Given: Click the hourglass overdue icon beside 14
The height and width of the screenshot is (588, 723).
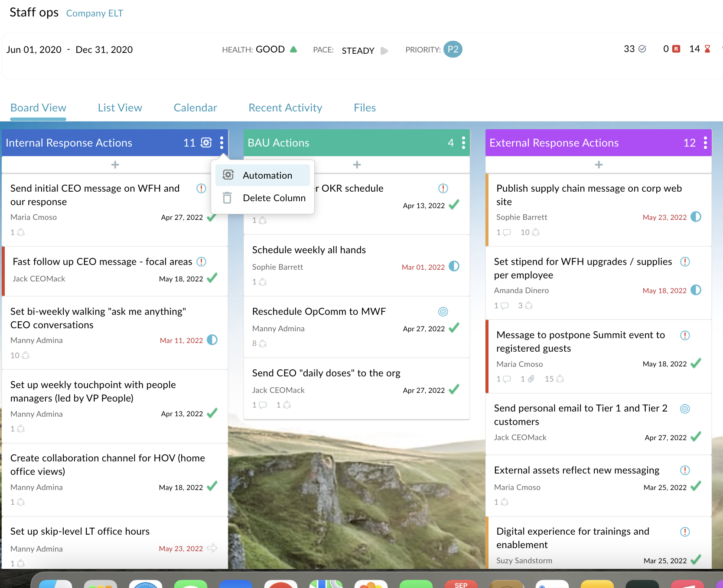Looking at the screenshot, I should click(707, 49).
